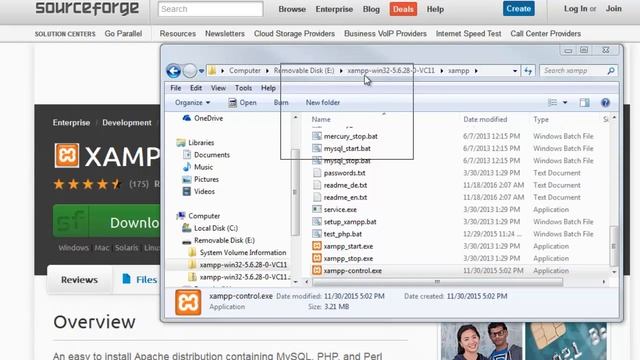Go back with the Explorer back arrow
Screen dimensions: 640x360
pos(173,71)
